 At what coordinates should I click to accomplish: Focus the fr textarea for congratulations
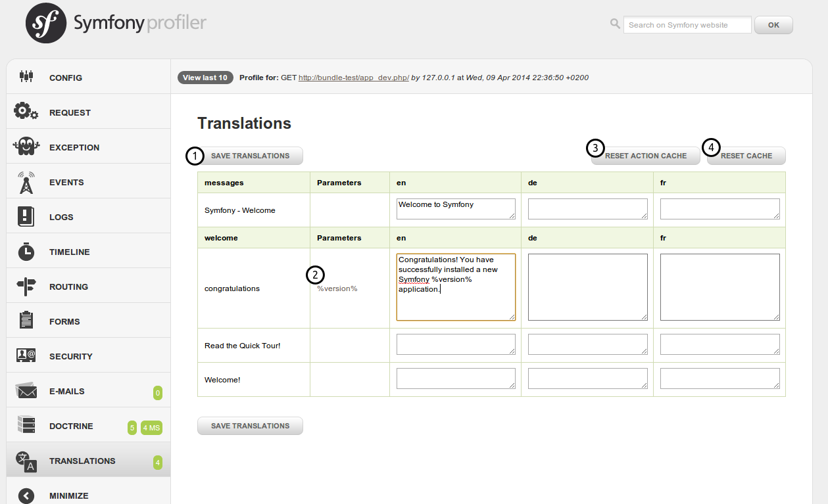point(720,287)
